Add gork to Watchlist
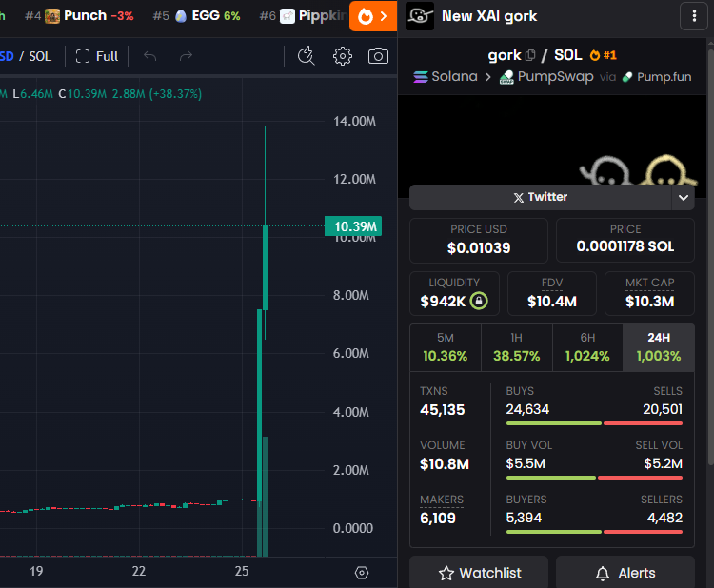Viewport: 714px width, 588px height. tap(479, 573)
